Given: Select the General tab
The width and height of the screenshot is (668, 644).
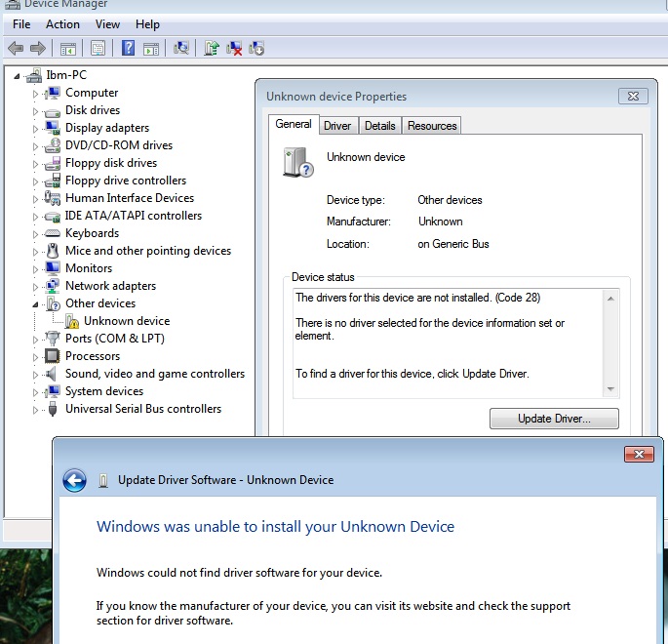Looking at the screenshot, I should coord(294,124).
